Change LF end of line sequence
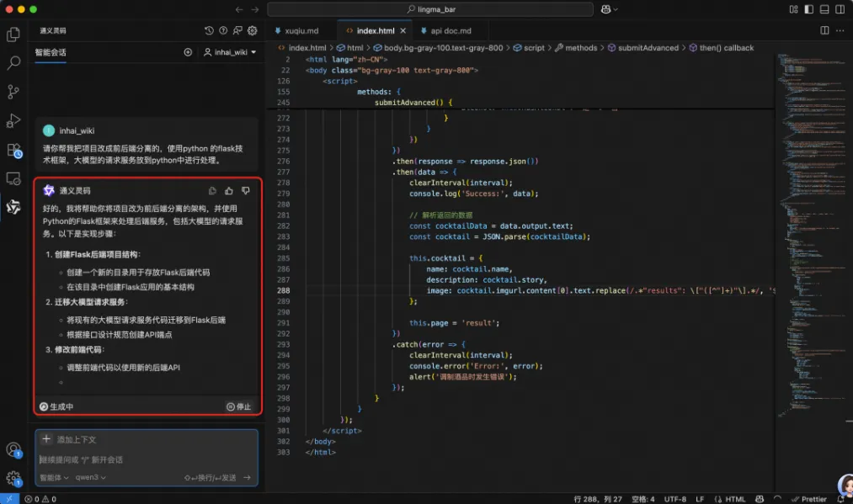 (x=700, y=499)
